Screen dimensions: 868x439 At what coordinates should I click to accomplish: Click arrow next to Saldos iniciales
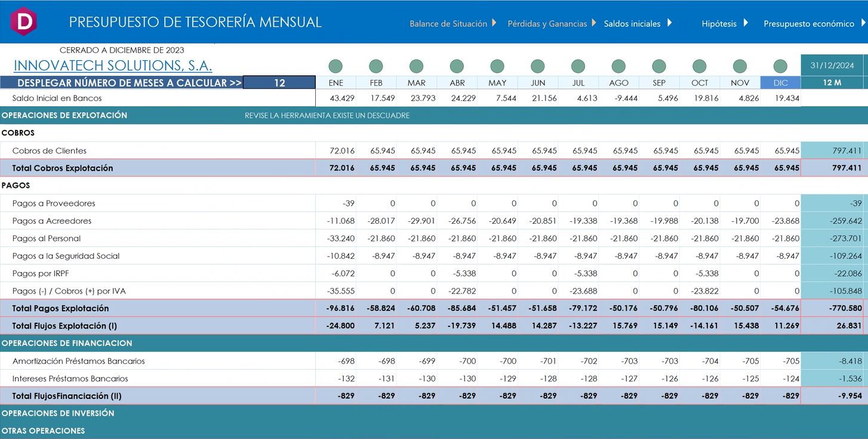point(669,23)
